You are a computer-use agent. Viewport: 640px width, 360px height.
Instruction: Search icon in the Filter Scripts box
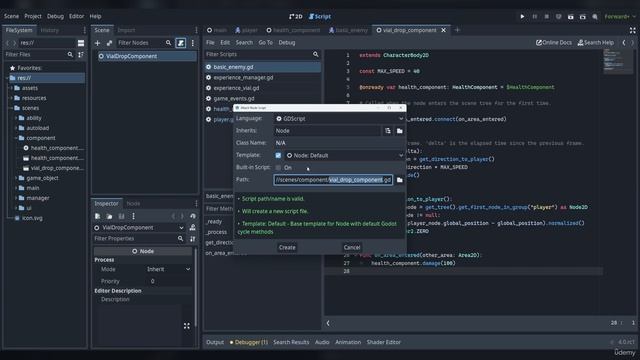pyautogui.click(x=315, y=54)
